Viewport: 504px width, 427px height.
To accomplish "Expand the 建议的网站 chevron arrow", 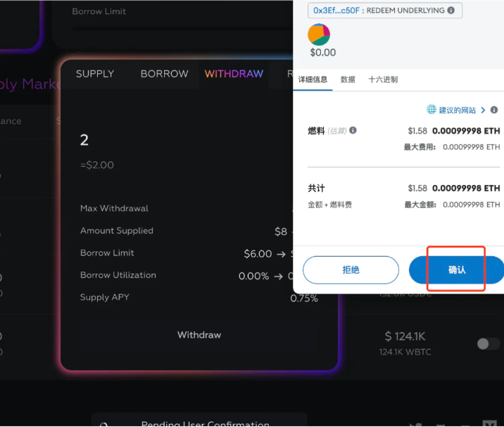I will pyautogui.click(x=483, y=110).
